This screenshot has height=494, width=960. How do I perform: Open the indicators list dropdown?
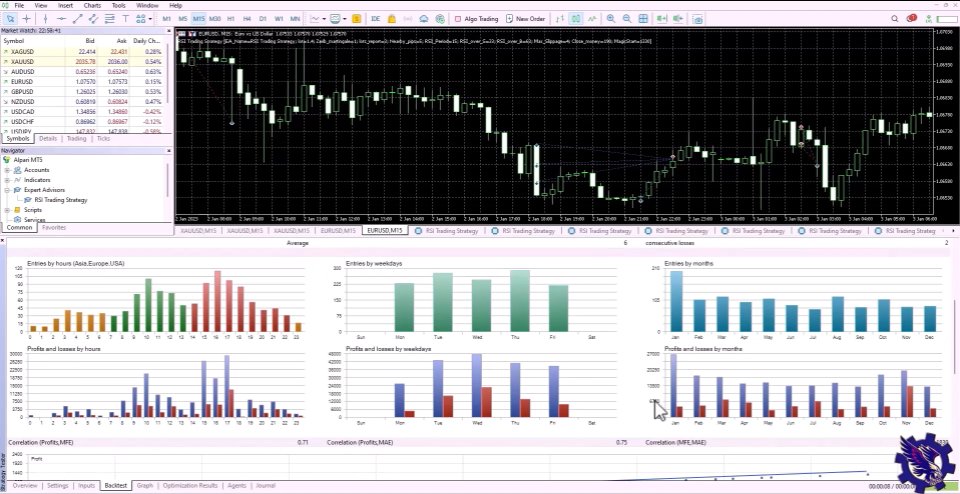tap(318, 19)
